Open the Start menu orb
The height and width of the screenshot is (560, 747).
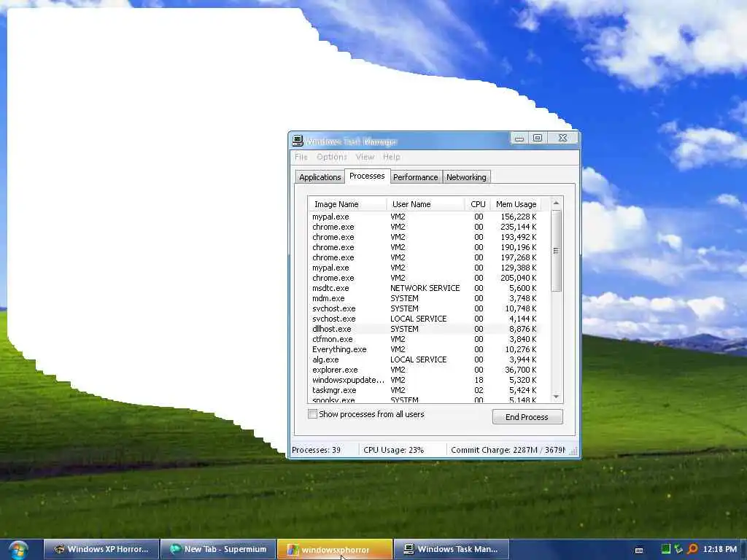(18, 550)
